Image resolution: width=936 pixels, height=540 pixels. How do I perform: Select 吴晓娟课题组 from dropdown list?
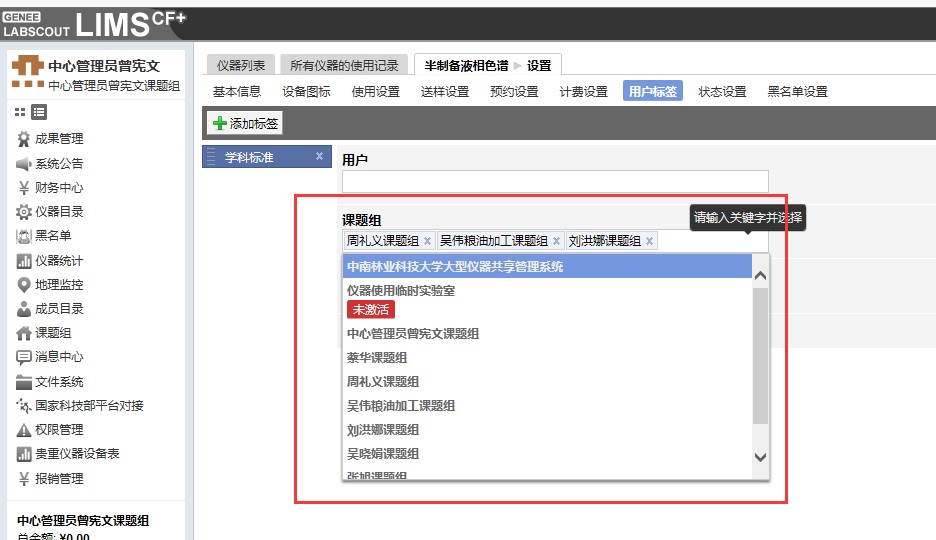383,454
